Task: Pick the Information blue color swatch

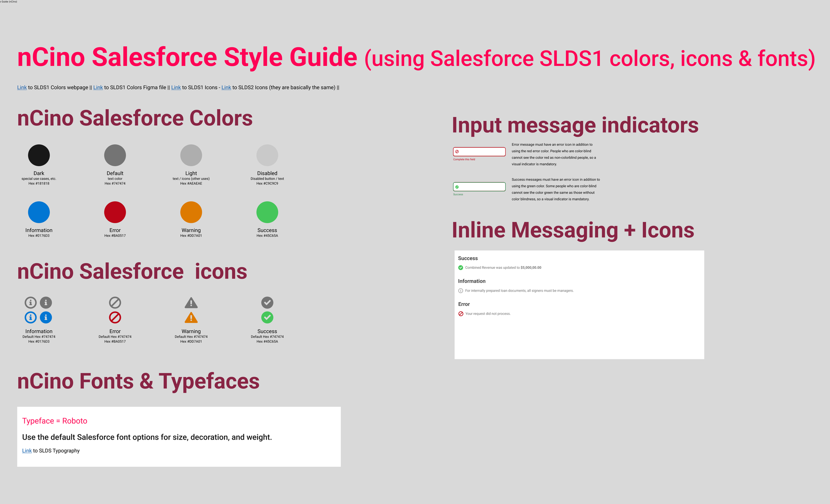Action: (x=39, y=212)
